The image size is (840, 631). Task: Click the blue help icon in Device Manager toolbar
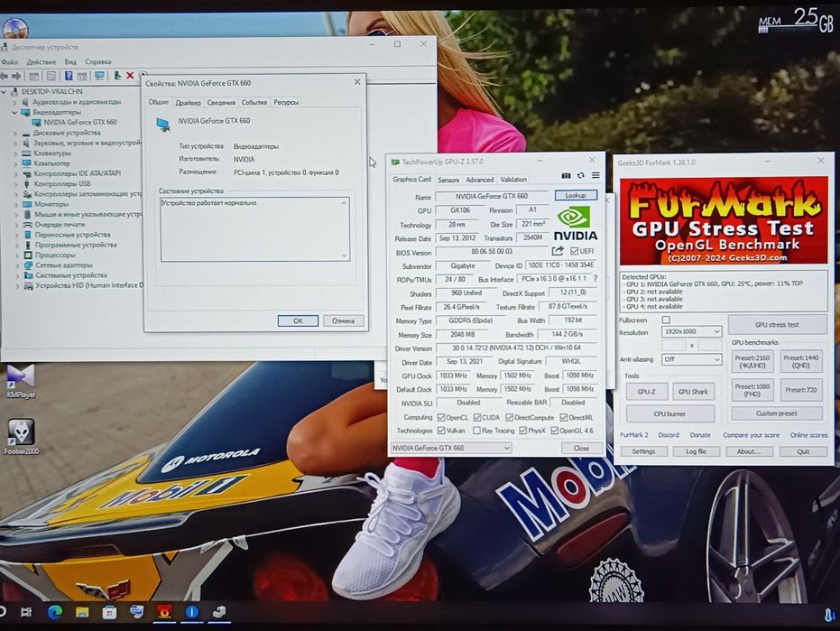pos(69,76)
